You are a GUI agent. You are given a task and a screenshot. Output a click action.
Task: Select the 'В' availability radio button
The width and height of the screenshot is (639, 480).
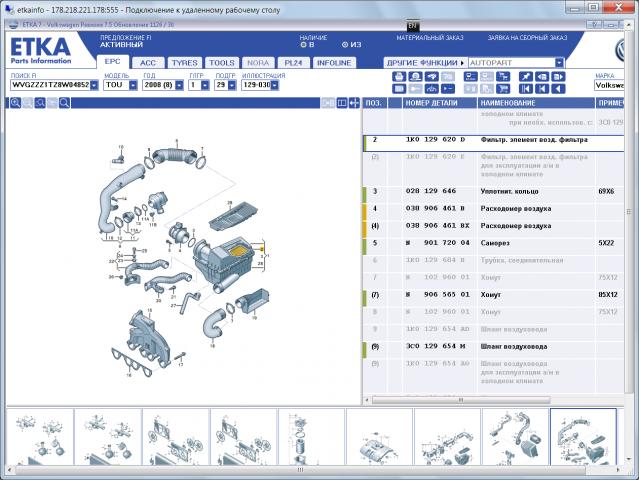click(303, 45)
